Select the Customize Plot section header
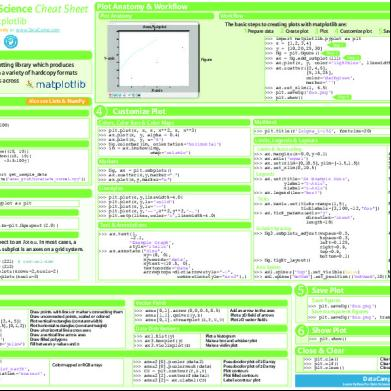 coord(139,112)
